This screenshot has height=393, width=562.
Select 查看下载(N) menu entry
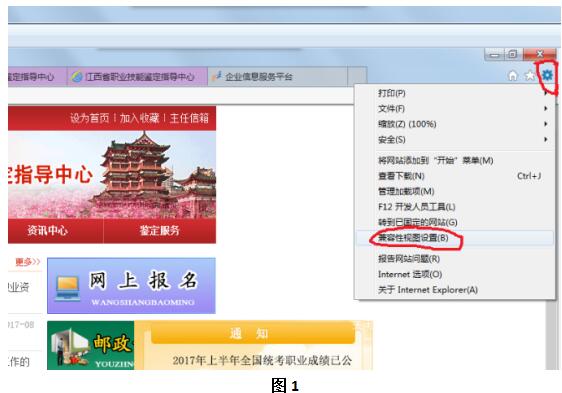tap(455, 176)
